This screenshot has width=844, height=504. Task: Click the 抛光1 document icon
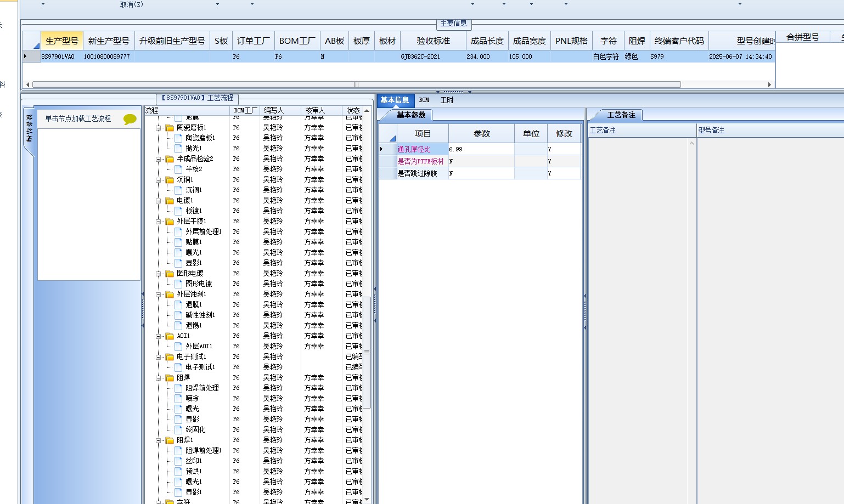coord(178,149)
